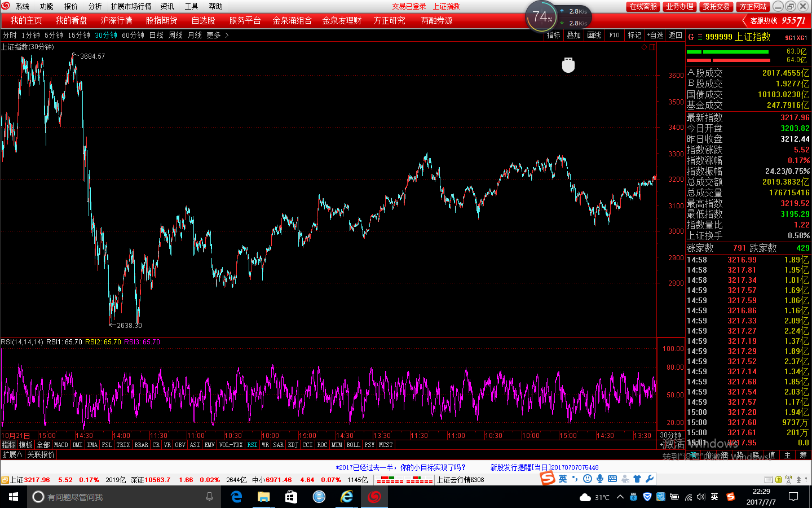Collapse the 扩展 panel
Image resolution: width=812 pixels, height=508 pixels.
pos(12,454)
